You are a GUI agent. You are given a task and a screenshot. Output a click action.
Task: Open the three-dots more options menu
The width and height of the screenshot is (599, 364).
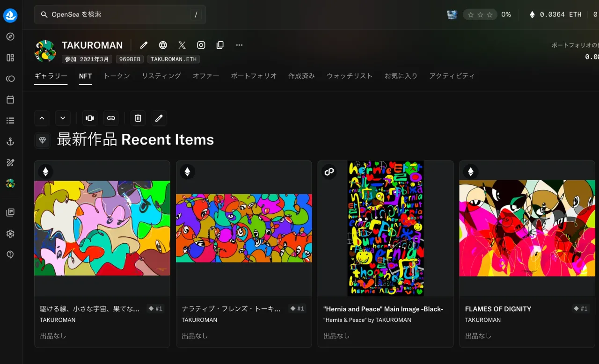[x=239, y=45]
